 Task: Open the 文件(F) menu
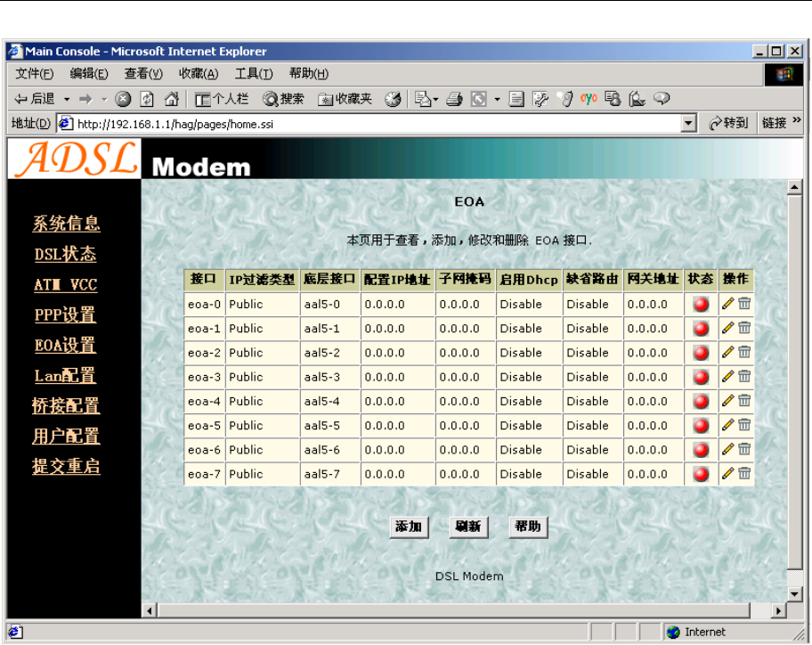[x=34, y=74]
